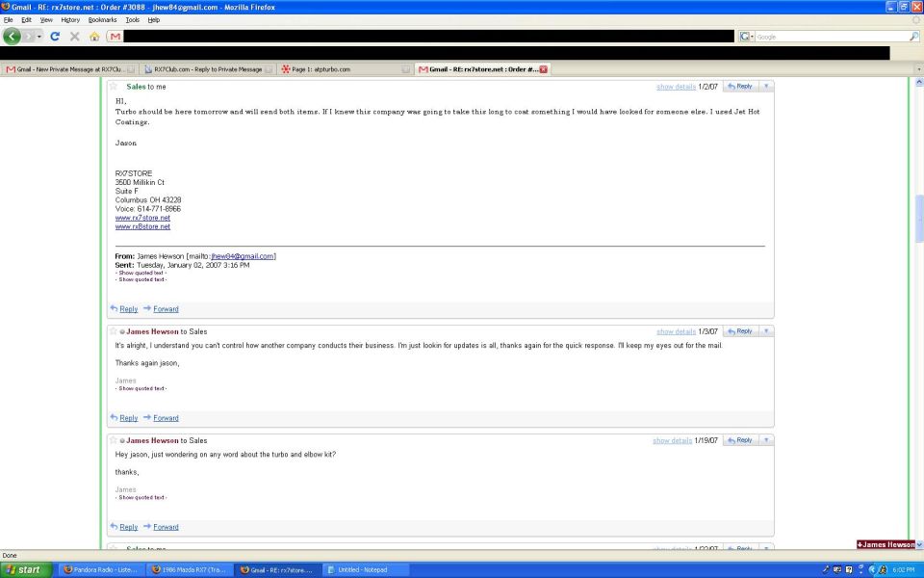The width and height of the screenshot is (924, 578).
Task: Click Forward link below the 1/3/07 message
Action: (166, 418)
